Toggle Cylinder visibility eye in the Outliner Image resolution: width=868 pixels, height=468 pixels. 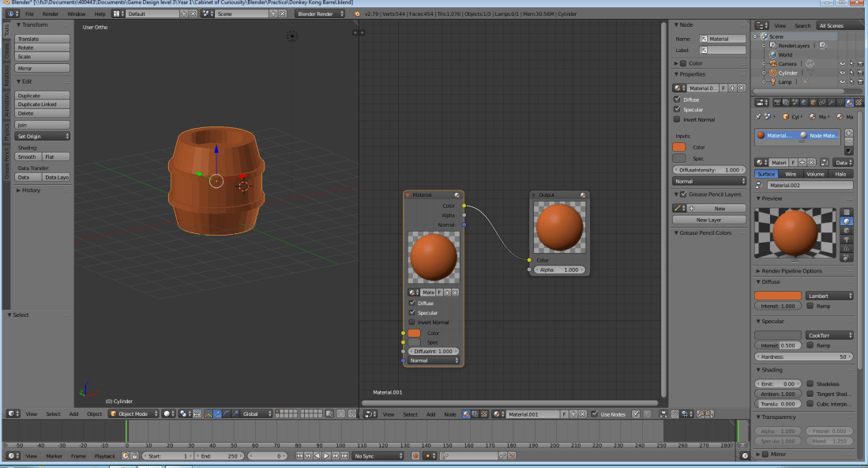(843, 73)
